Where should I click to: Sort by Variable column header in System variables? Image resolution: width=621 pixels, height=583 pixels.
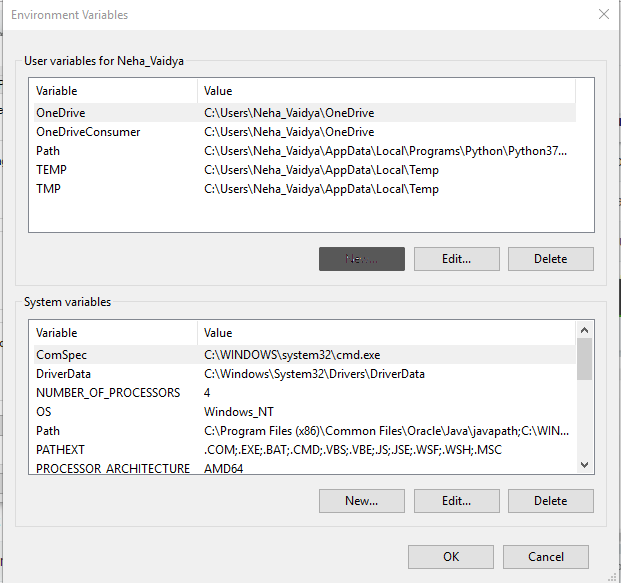click(x=113, y=333)
